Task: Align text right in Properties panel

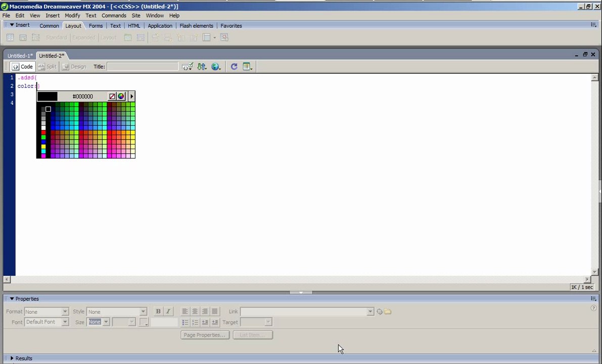Action: pos(205,311)
